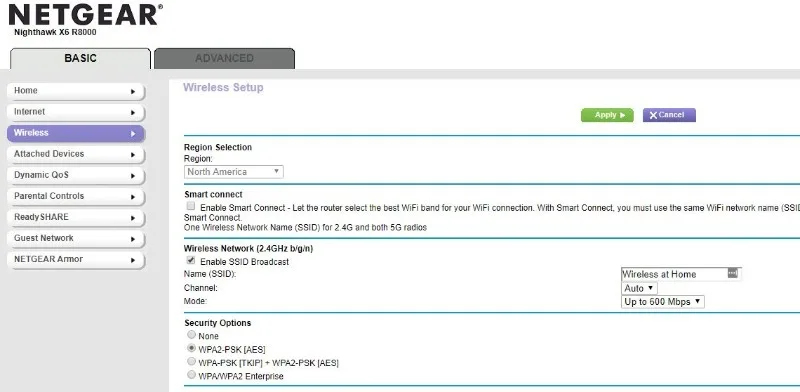Viewport: 800px width, 392px height.
Task: Toggle Enable SSID Broadcast checkbox
Action: [191, 260]
